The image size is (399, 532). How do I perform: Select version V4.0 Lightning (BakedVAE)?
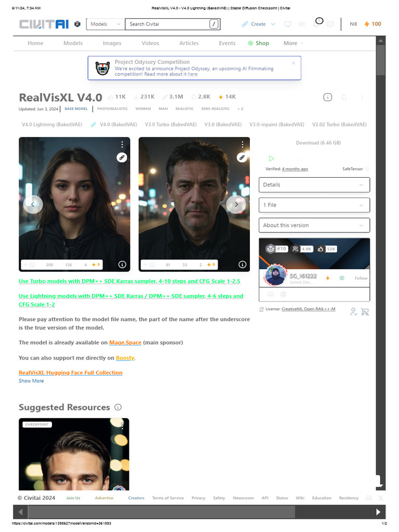click(52, 125)
